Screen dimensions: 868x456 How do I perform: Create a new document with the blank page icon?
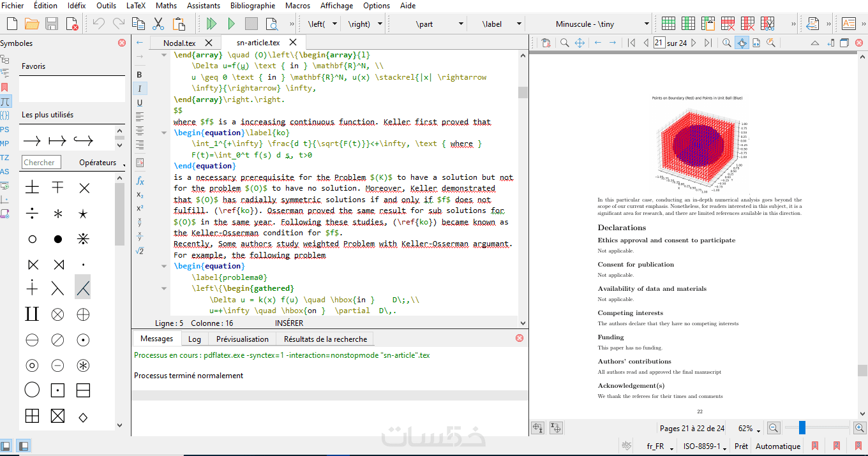click(x=11, y=24)
